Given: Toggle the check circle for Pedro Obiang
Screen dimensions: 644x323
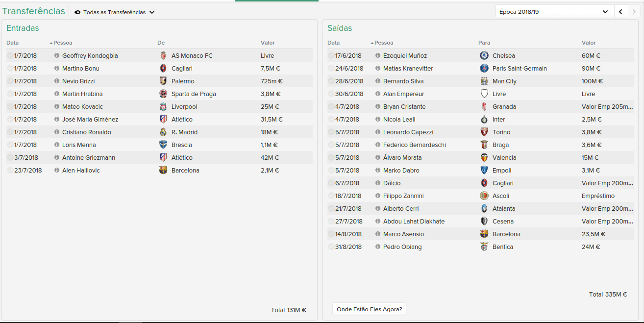Looking at the screenshot, I should pos(331,247).
